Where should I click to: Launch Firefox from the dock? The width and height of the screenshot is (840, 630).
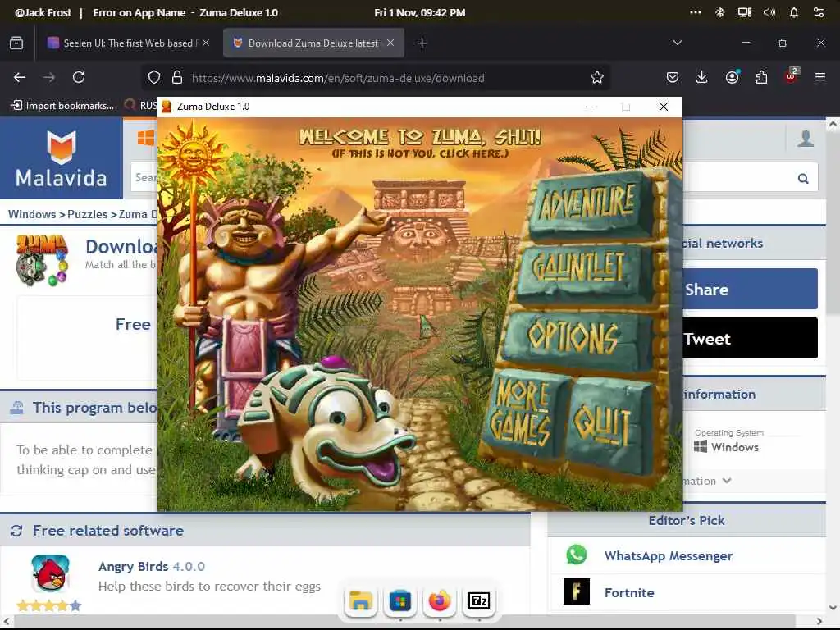click(440, 600)
